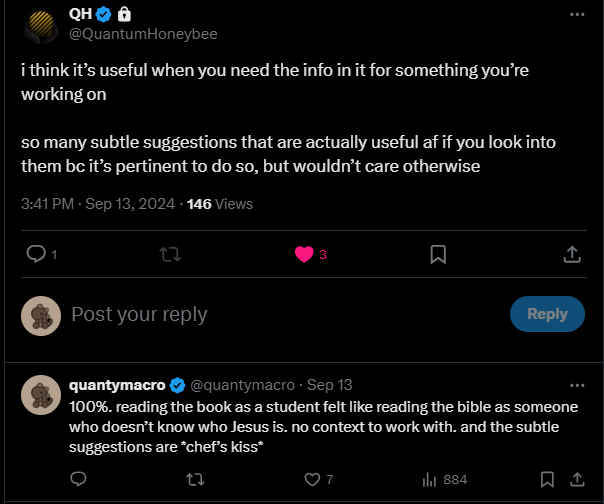This screenshot has width=604, height=504.
Task: Share QH's post using upload icon
Action: [x=572, y=254]
